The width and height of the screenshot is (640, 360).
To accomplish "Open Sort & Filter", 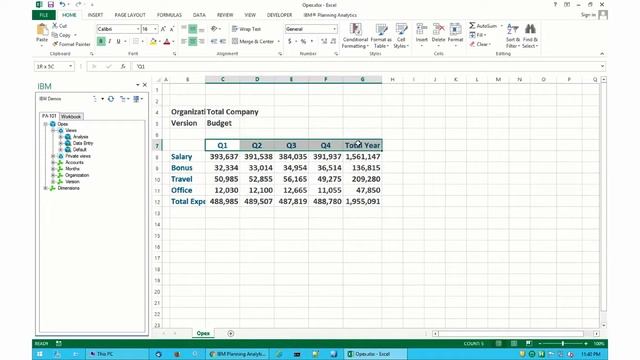I will click(513, 36).
